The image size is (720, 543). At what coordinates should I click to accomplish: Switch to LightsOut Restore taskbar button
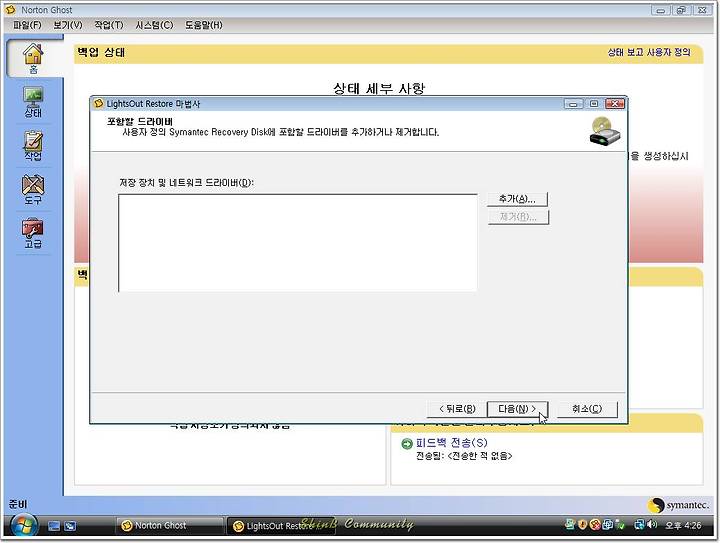[280, 526]
